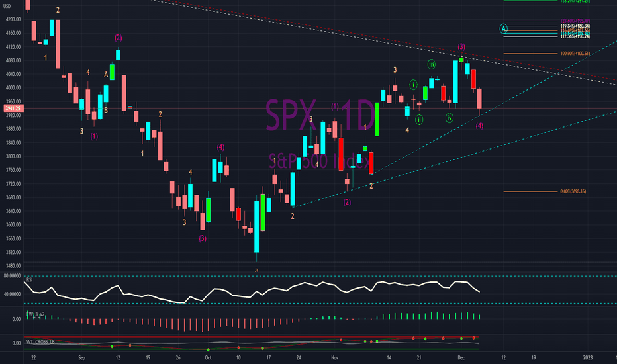Click the 3480.00 price axis label
Viewport: 617px width, 364px height.
(x=13, y=266)
